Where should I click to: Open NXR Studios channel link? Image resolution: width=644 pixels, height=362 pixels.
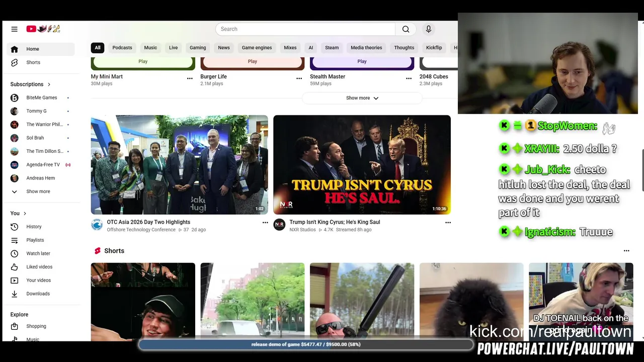302,230
